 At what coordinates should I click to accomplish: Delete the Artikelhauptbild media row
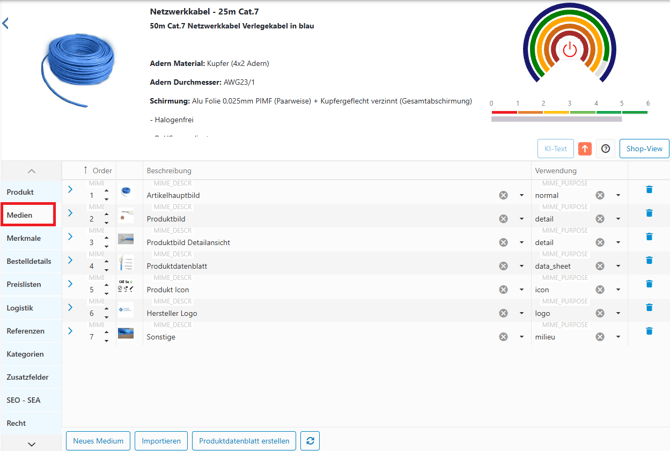tap(649, 190)
